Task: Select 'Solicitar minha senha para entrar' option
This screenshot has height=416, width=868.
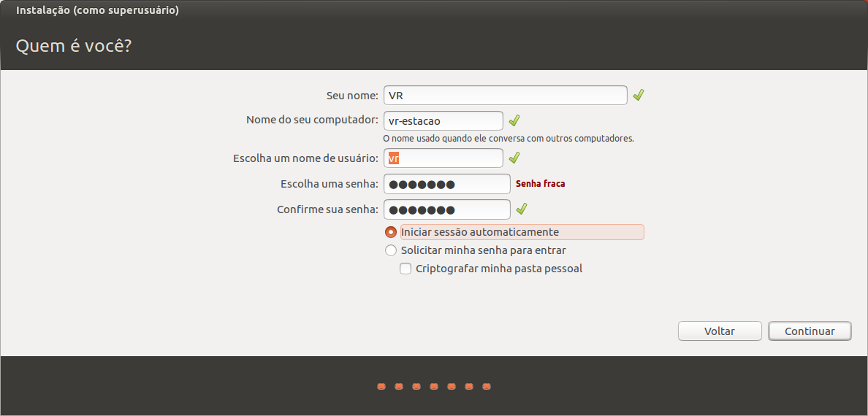Action: coord(391,250)
